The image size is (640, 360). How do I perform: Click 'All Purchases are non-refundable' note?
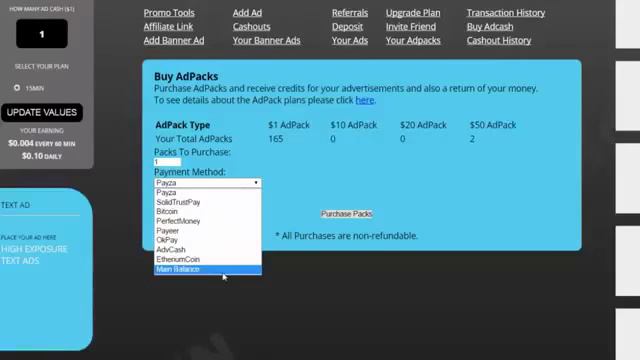[347, 236]
